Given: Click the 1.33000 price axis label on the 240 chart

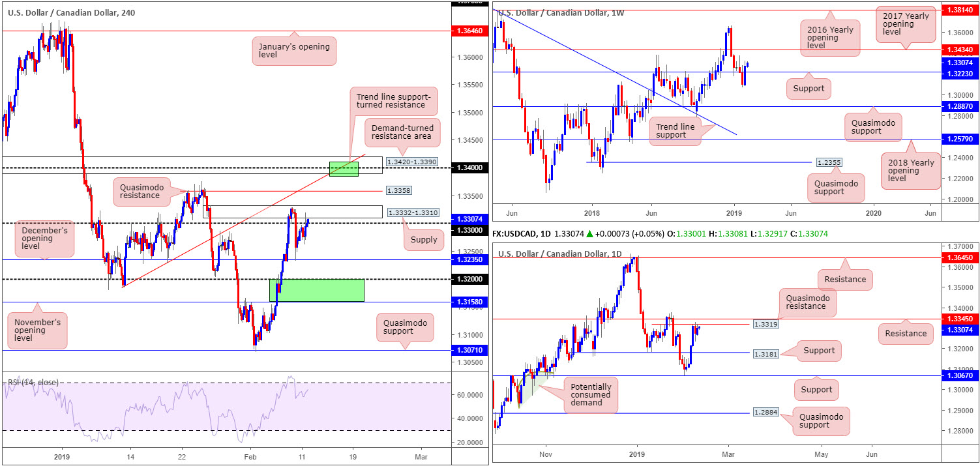Looking at the screenshot, I should click(x=469, y=230).
